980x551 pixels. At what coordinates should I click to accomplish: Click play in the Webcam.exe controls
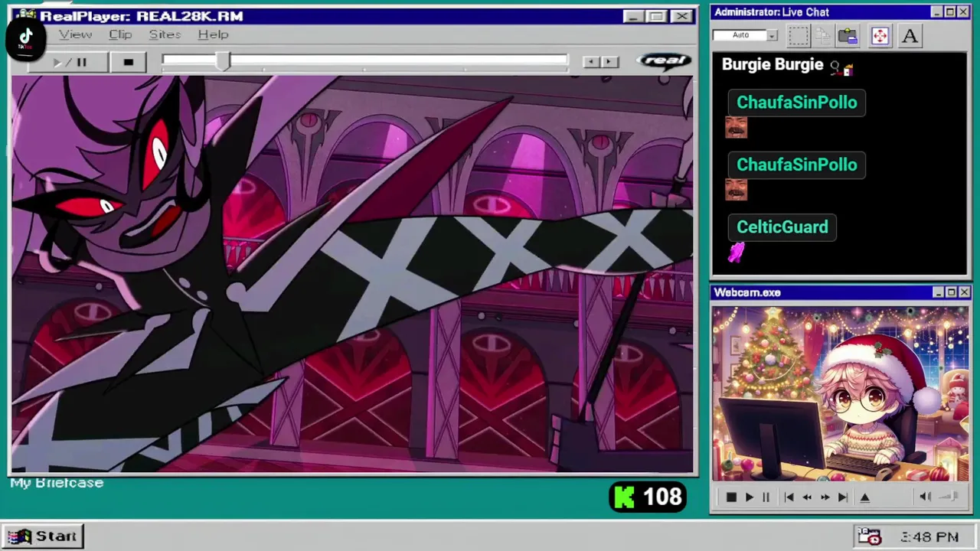[749, 497]
